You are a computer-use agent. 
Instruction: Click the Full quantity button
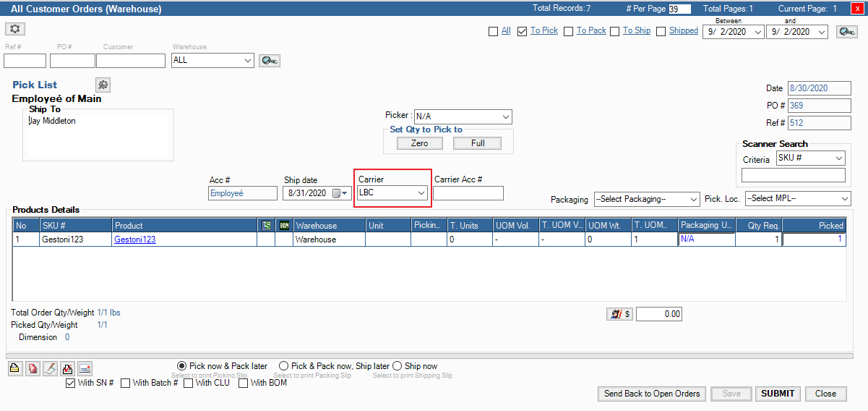pyautogui.click(x=477, y=143)
